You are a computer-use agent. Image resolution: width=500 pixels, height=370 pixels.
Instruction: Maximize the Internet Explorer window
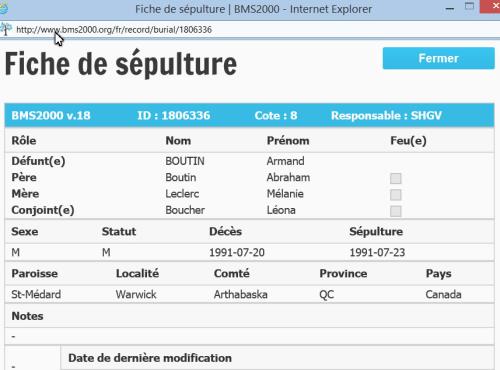point(469,6)
